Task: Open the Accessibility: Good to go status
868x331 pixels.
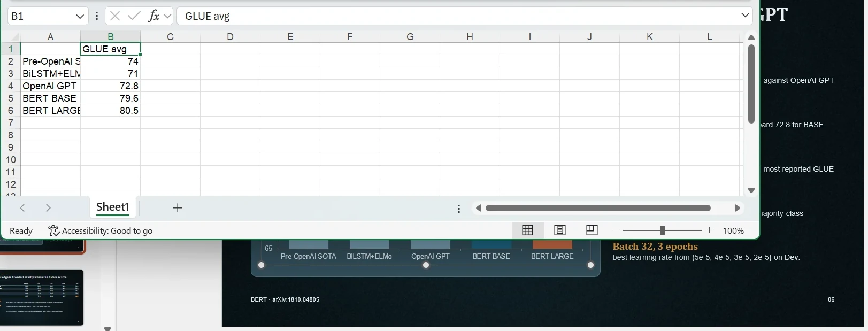Action: pyautogui.click(x=100, y=231)
